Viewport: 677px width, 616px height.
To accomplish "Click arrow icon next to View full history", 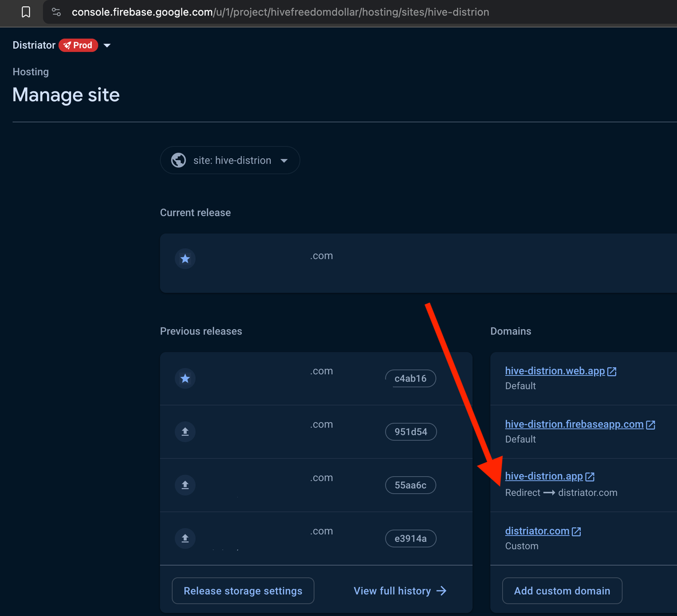I will [442, 591].
